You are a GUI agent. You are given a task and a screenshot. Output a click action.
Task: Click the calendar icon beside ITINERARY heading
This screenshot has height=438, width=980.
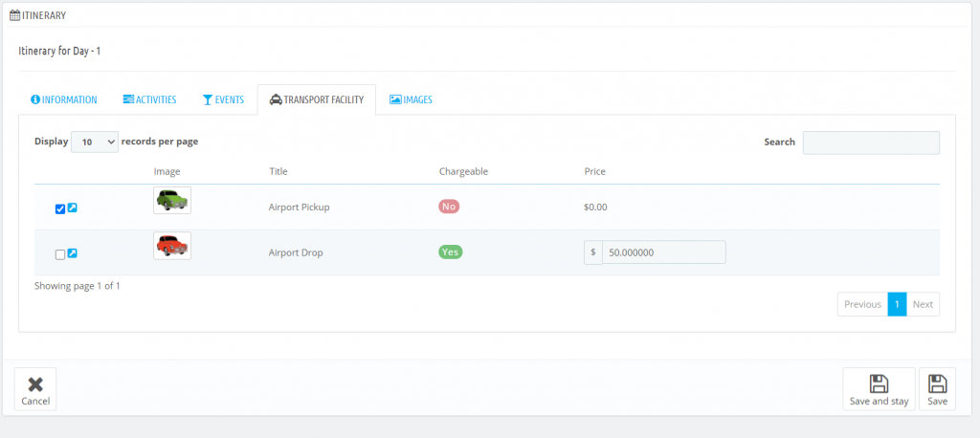[x=15, y=15]
